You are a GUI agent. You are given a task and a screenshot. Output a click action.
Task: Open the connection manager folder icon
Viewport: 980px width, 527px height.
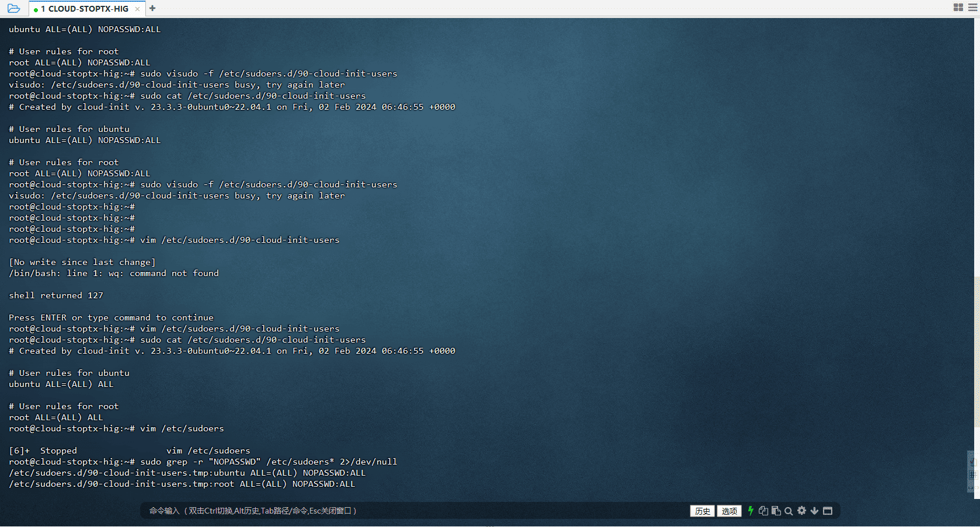pyautogui.click(x=13, y=8)
